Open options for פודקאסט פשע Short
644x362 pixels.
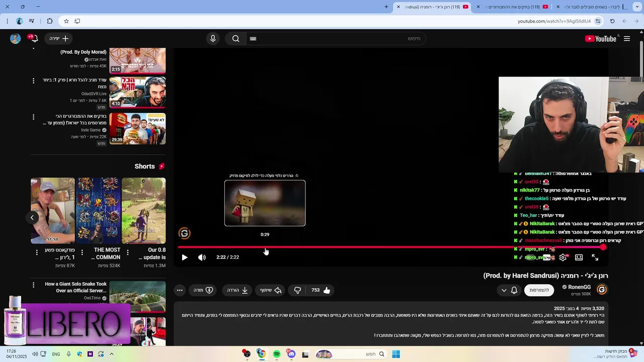(36, 252)
